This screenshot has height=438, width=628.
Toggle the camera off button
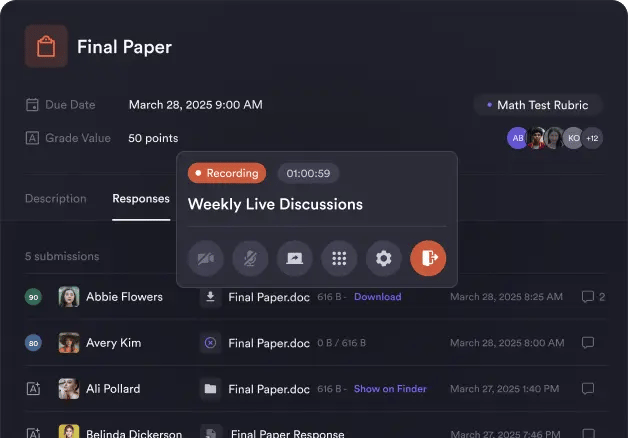point(205,258)
